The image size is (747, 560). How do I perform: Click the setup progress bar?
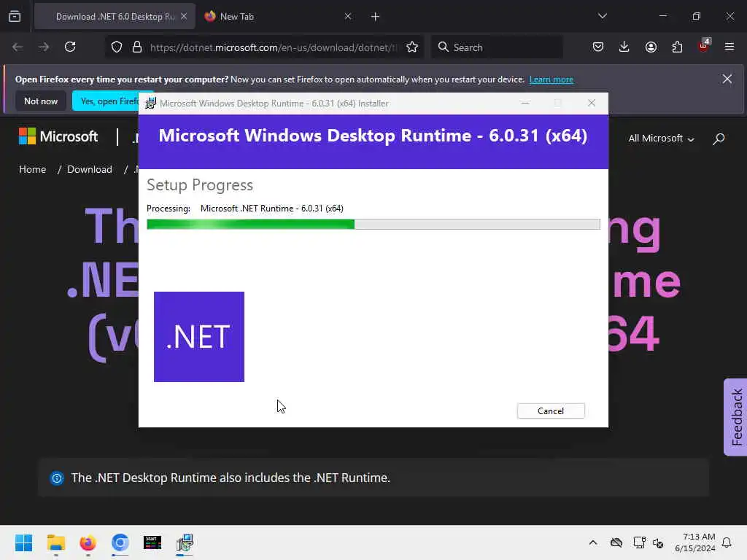pyautogui.click(x=373, y=225)
